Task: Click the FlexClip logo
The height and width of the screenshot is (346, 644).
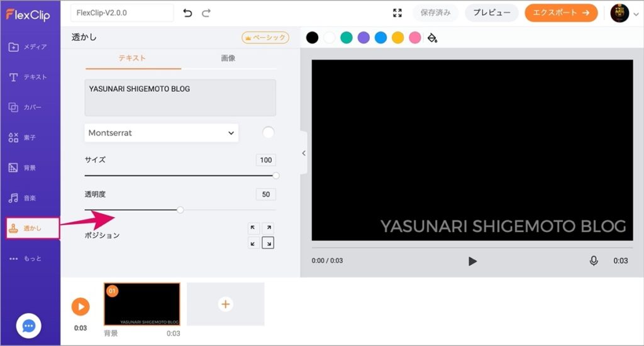Action: coord(28,15)
